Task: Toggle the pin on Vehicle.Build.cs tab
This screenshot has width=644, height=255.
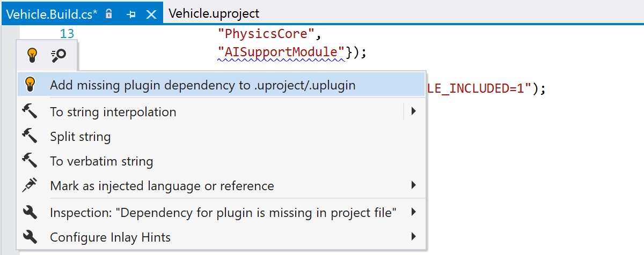Action: pyautogui.click(x=131, y=14)
